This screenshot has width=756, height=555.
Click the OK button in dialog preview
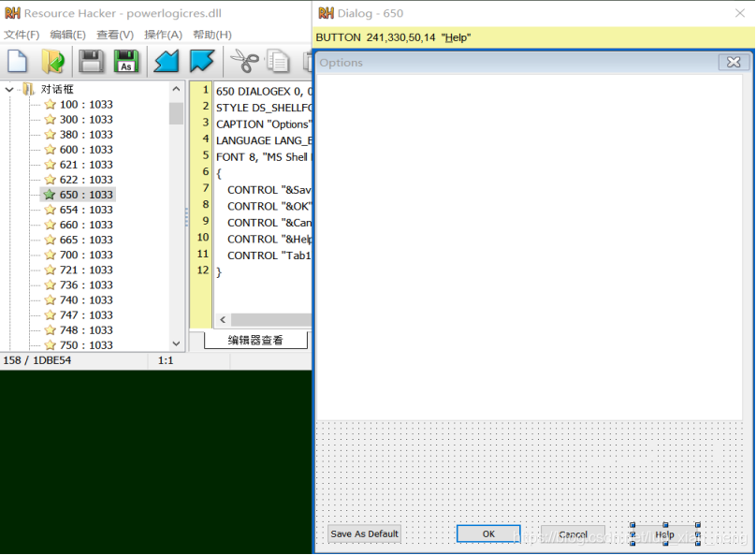point(488,533)
